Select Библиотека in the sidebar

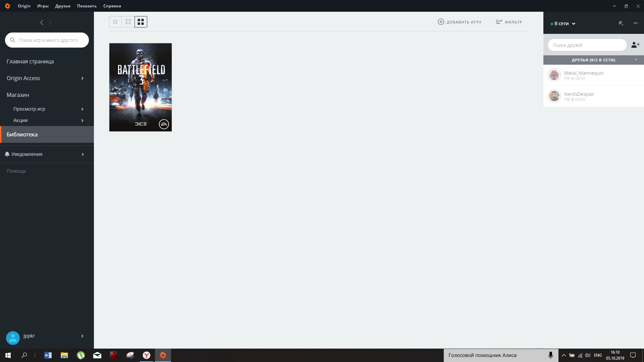click(47, 134)
